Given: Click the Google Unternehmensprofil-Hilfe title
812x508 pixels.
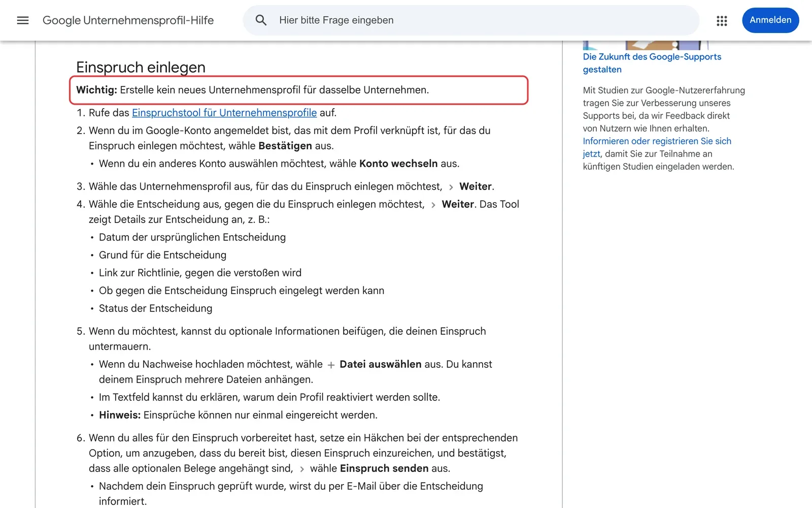Looking at the screenshot, I should 128,20.
